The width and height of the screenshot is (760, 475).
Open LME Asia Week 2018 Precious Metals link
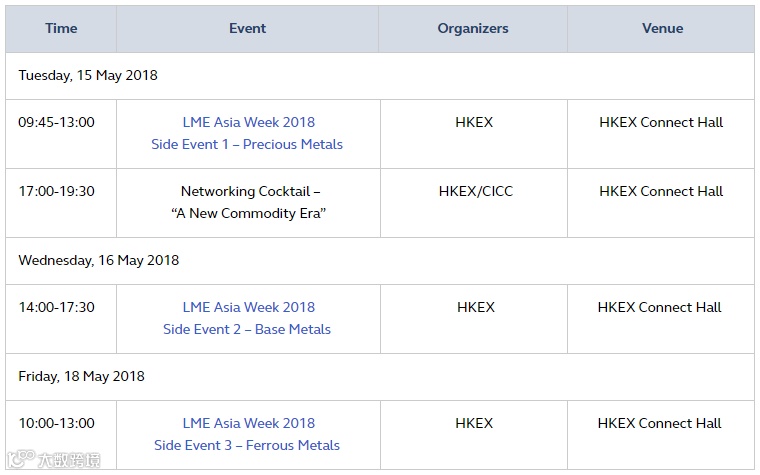pyautogui.click(x=247, y=133)
